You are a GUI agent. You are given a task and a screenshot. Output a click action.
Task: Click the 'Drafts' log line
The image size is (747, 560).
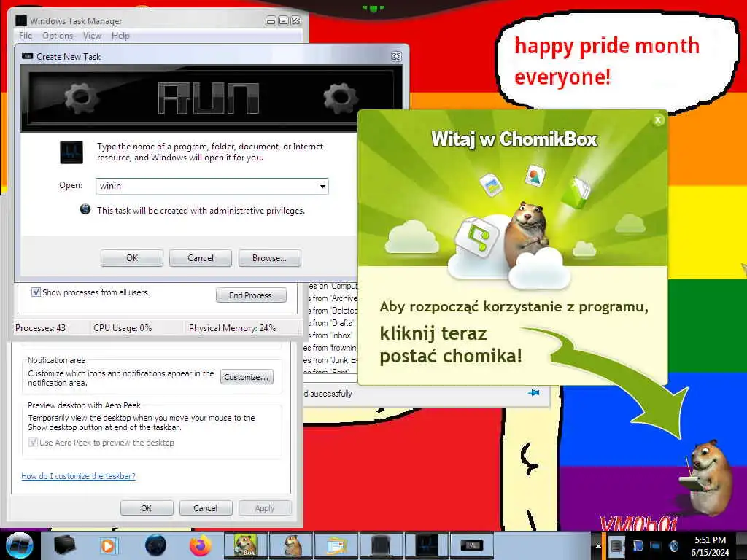coord(330,323)
